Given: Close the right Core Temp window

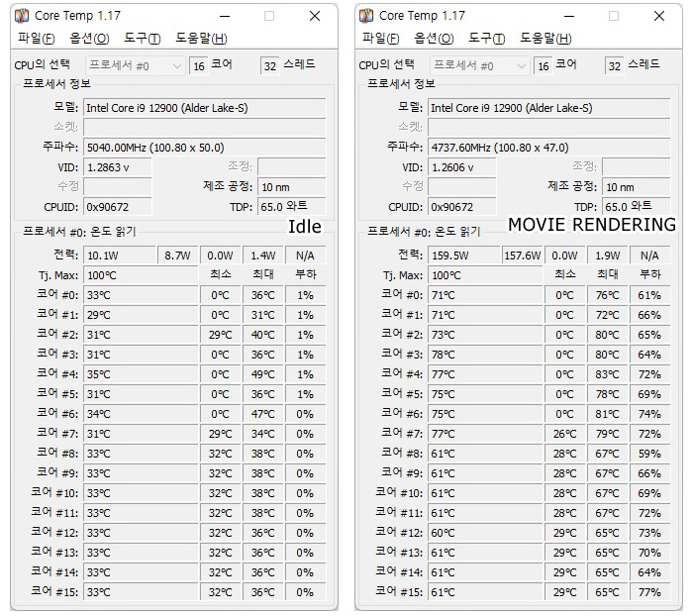Looking at the screenshot, I should coord(659,17).
